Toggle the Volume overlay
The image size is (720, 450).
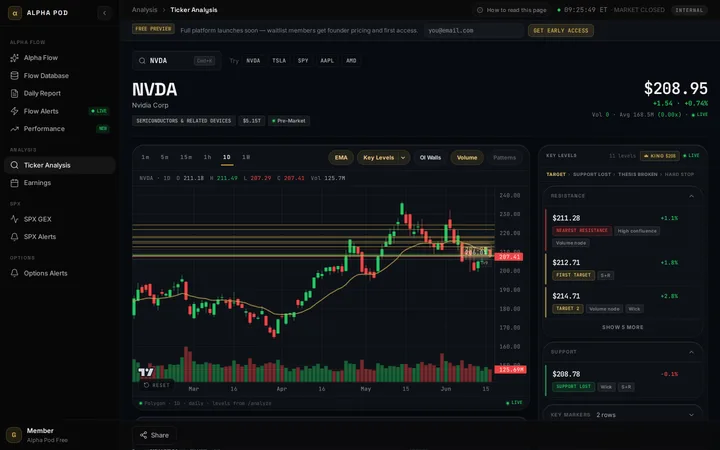[467, 158]
